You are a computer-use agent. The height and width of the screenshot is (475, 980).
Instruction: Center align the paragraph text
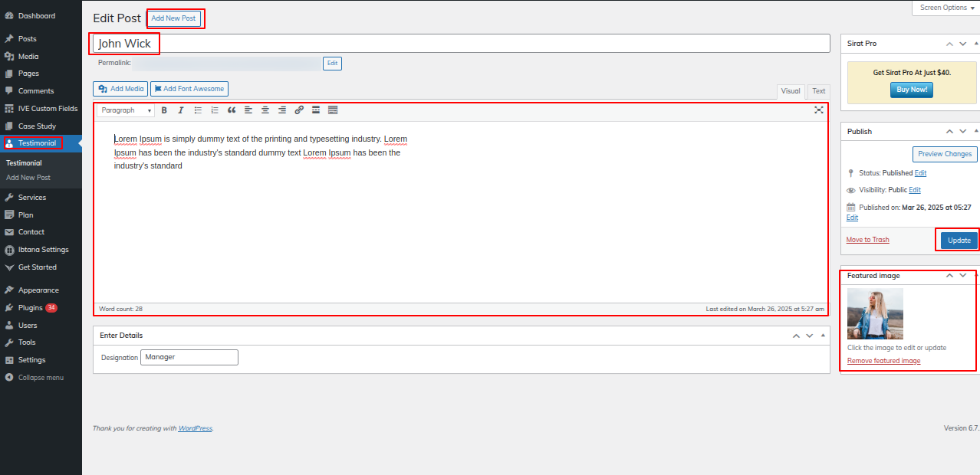265,110
